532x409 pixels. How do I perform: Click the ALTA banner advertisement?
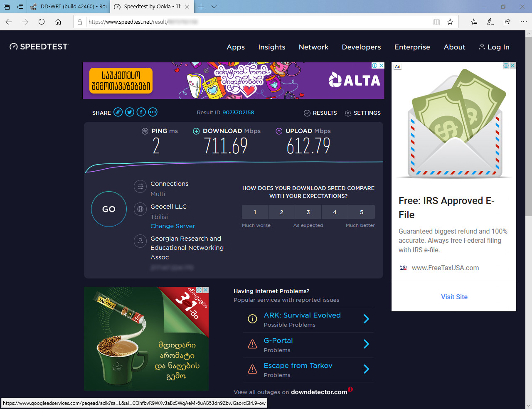tap(234, 81)
